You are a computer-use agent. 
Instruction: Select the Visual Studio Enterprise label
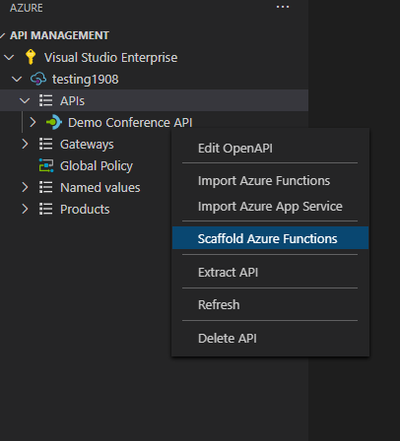[x=111, y=58]
